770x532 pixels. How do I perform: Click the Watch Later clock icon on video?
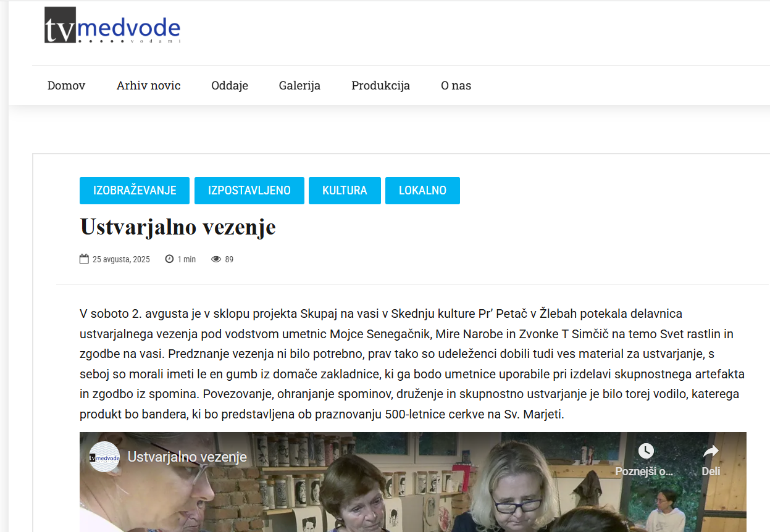click(x=645, y=451)
